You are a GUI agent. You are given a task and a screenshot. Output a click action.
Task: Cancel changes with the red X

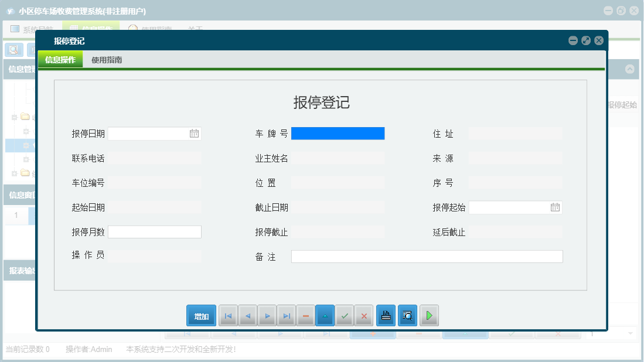363,315
